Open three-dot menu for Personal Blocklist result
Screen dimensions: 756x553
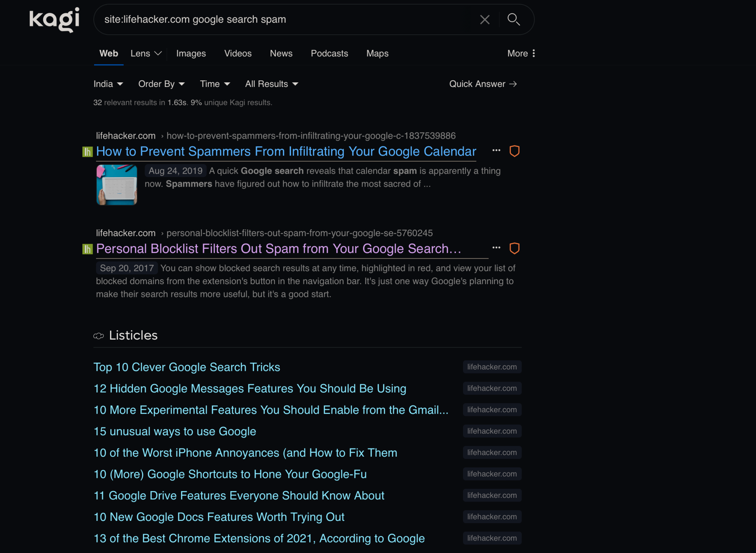496,248
